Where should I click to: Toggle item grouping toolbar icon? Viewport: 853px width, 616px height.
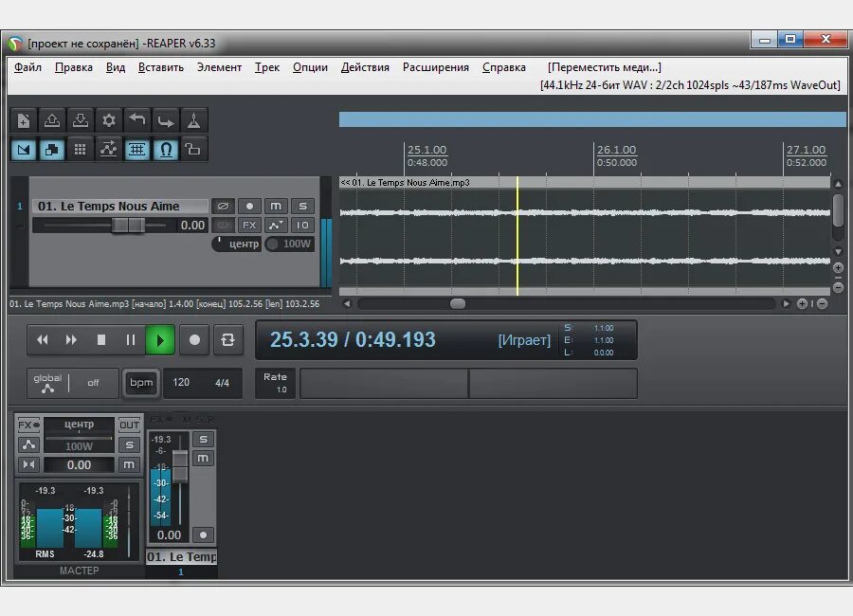(52, 149)
